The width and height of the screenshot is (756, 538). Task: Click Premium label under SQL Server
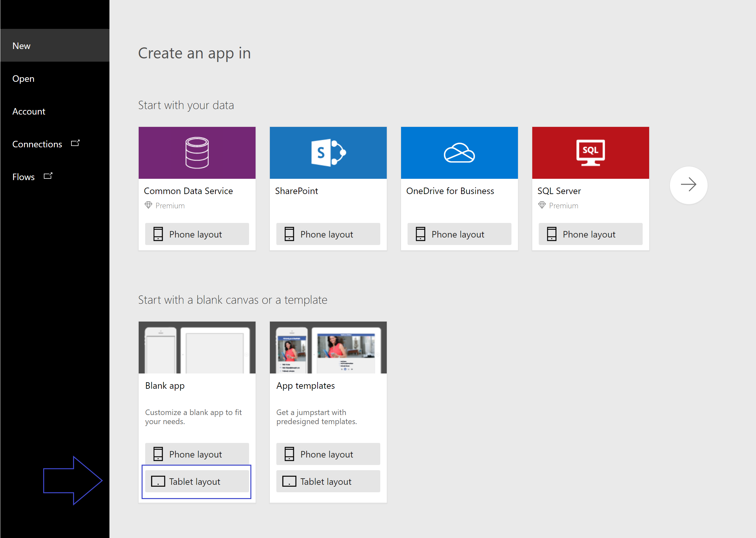564,206
